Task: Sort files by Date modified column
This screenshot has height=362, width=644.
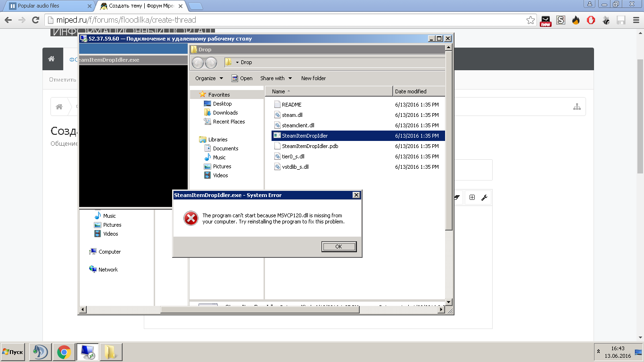Action: tap(419, 91)
